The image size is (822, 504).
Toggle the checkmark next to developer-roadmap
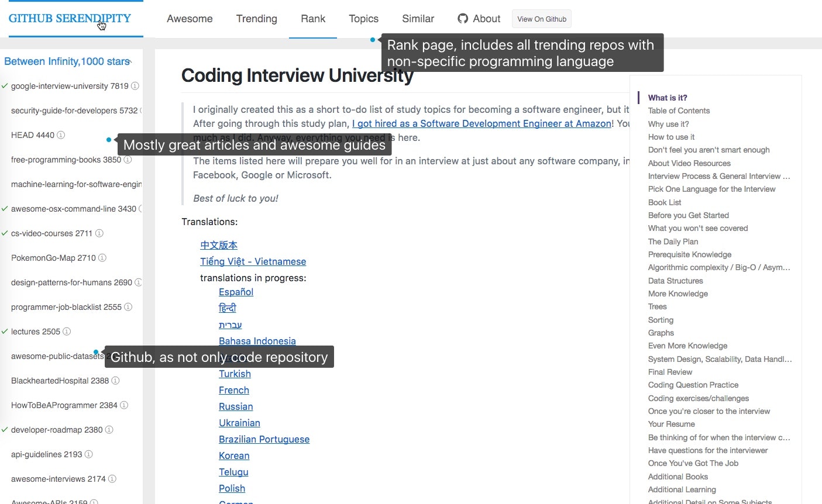click(5, 429)
